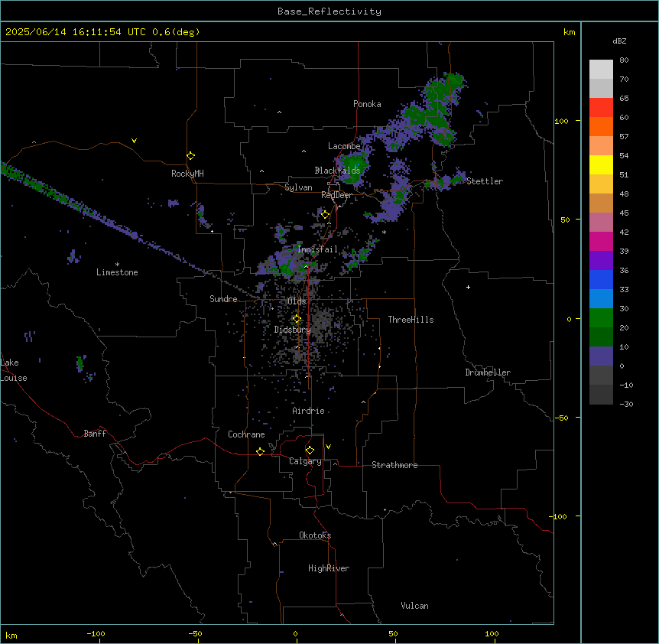The width and height of the screenshot is (659, 644).
Task: Select the asterisk marker east of Innisfail
Action: (x=384, y=232)
